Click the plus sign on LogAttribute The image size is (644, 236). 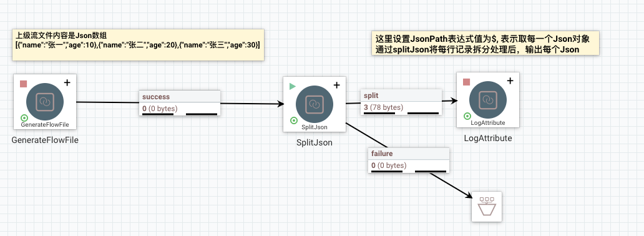(x=510, y=81)
